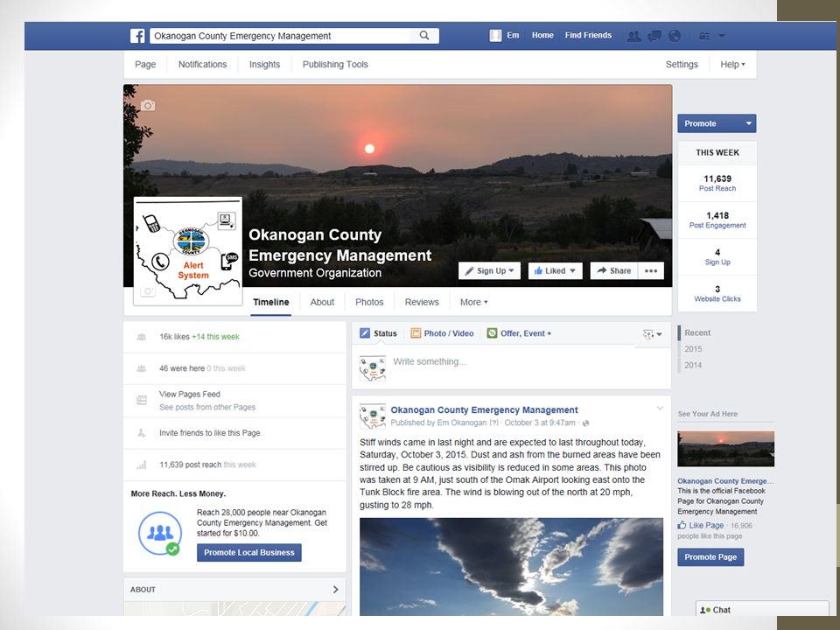Expand the ABOUT section chevron
This screenshot has height=630, width=840.
point(335,589)
